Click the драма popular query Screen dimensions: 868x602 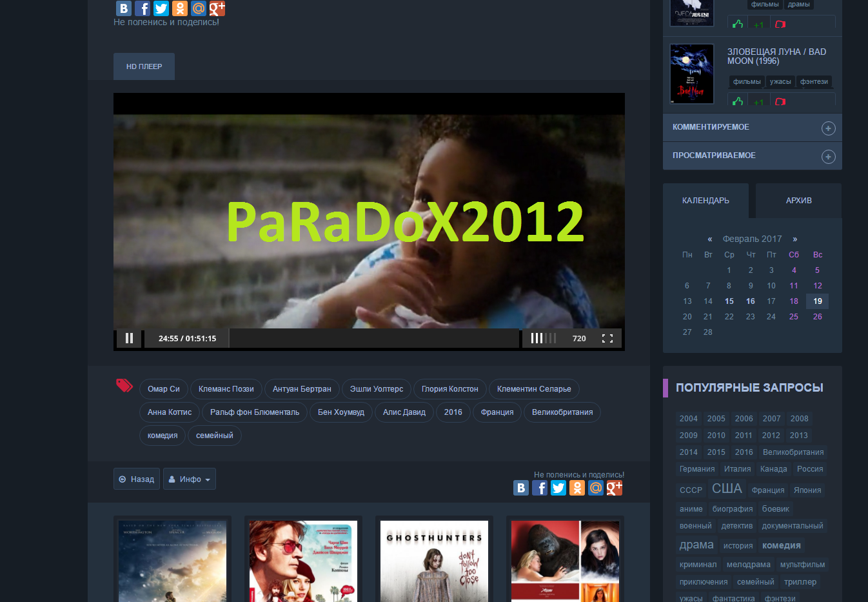(x=696, y=545)
